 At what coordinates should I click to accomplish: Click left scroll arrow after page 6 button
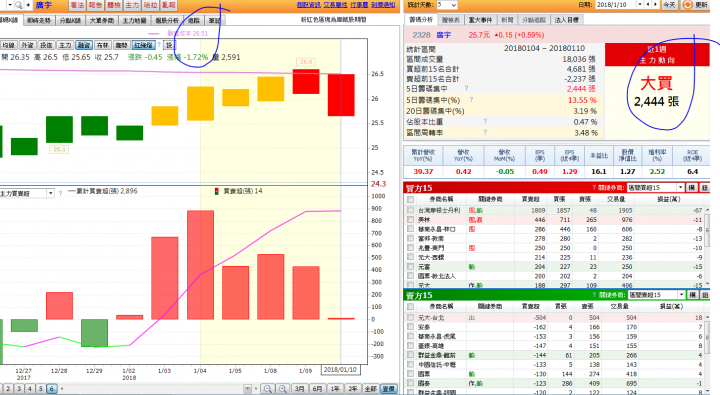pyautogui.click(x=62, y=389)
